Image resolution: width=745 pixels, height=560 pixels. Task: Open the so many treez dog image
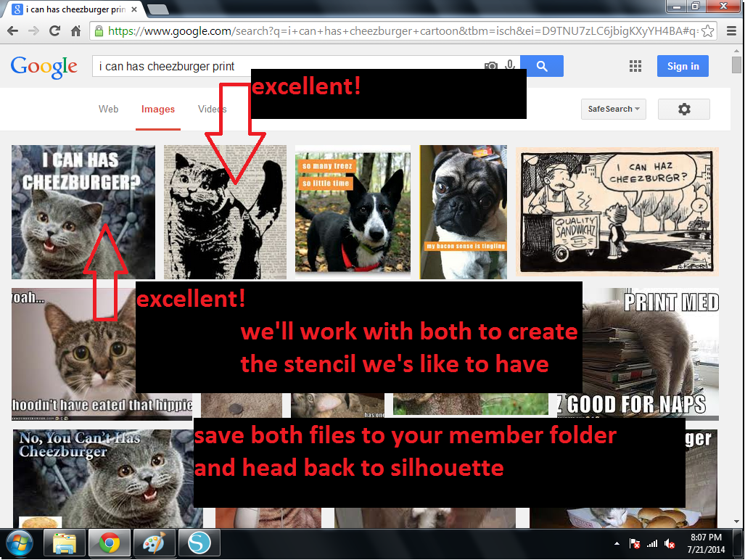click(x=353, y=212)
